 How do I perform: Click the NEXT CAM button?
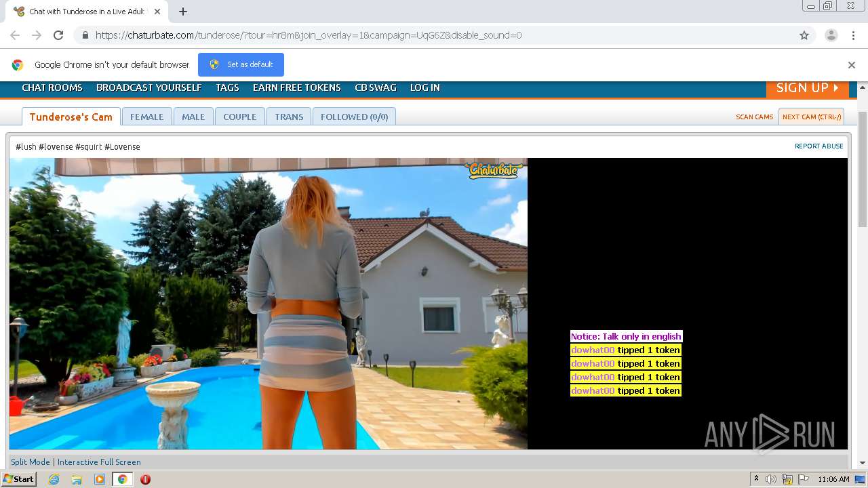pyautogui.click(x=812, y=117)
